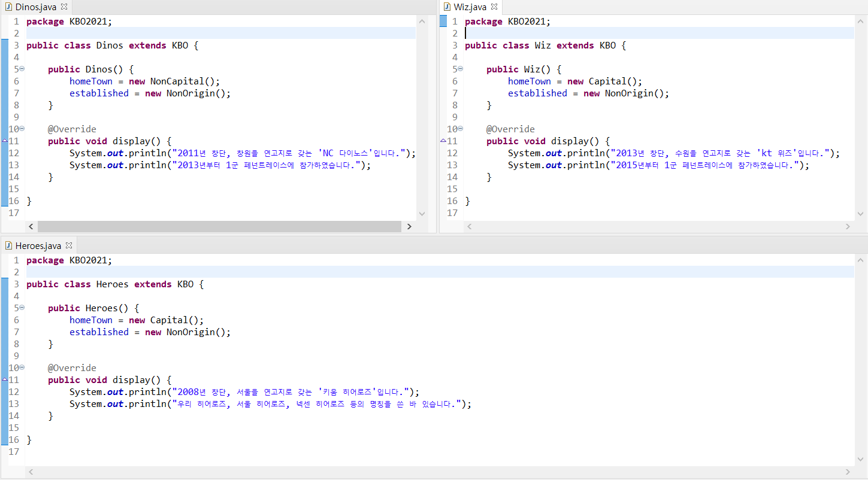Click line number 13 in Wiz.java gutter
Screen dimensions: 868x480
click(452, 165)
